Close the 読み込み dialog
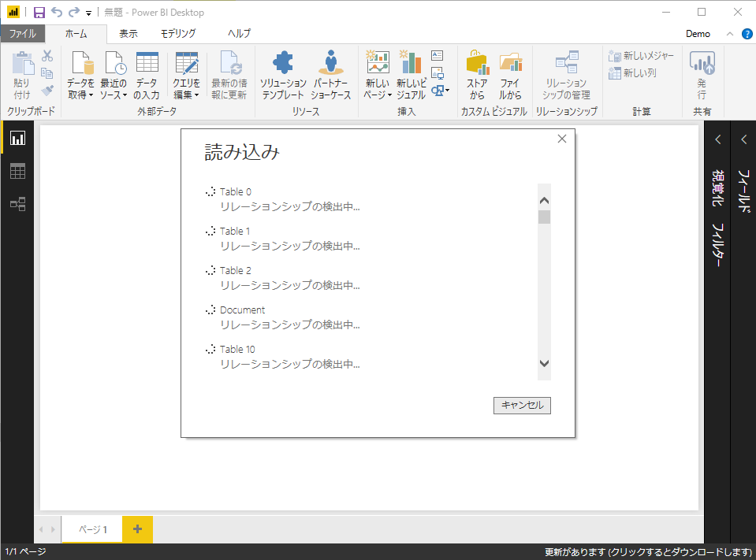The image size is (756, 560). pos(562,139)
